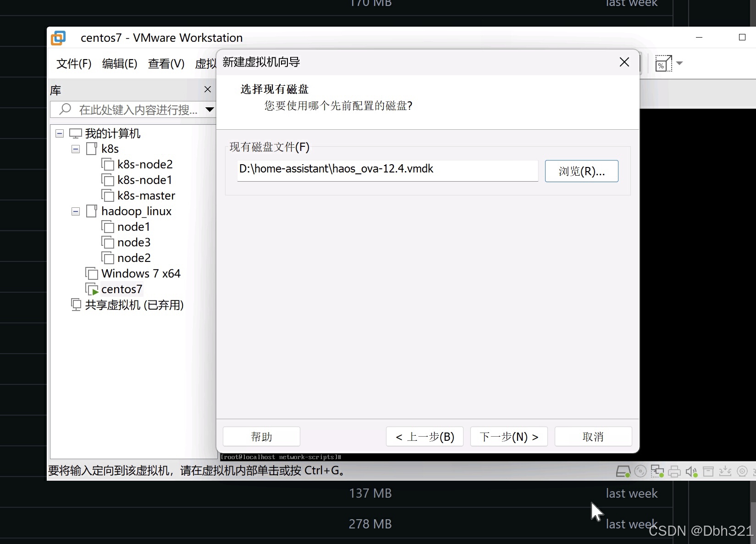The height and width of the screenshot is (544, 756).
Task: Click the existing disk file path field
Action: [388, 170]
